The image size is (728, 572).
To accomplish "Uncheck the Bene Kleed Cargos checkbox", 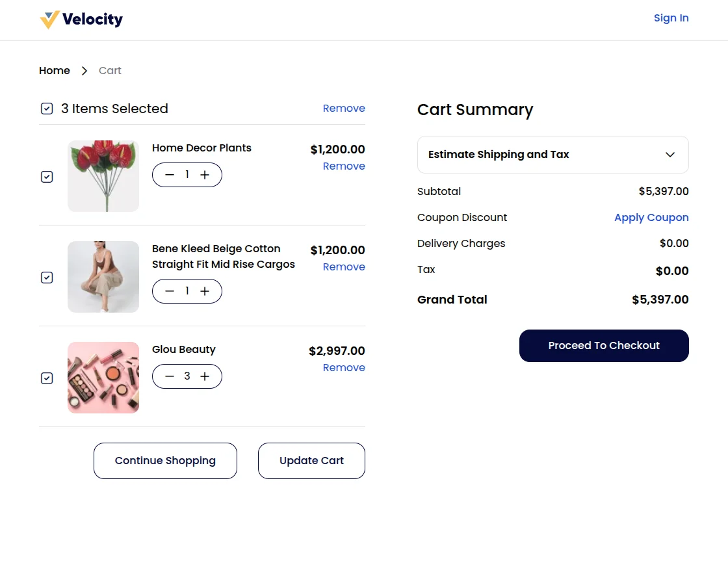I will [x=47, y=278].
